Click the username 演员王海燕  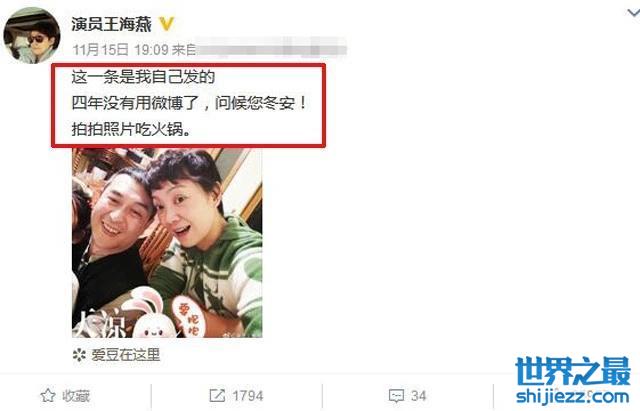pyautogui.click(x=112, y=24)
